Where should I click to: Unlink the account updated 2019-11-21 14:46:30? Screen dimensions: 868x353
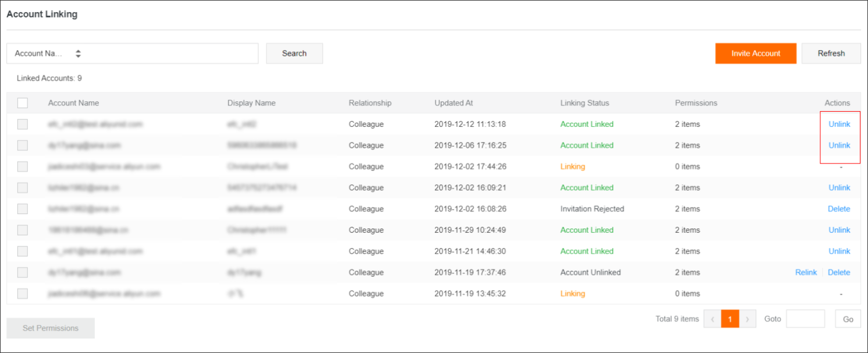click(x=839, y=251)
